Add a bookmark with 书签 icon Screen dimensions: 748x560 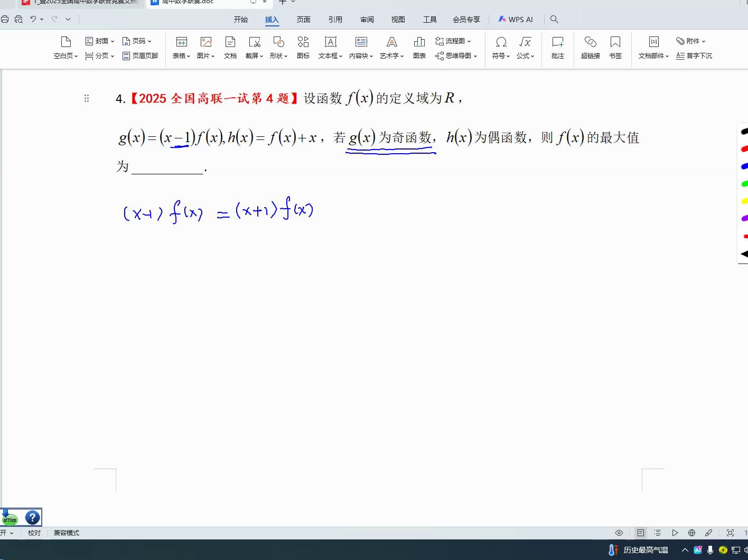pyautogui.click(x=615, y=42)
